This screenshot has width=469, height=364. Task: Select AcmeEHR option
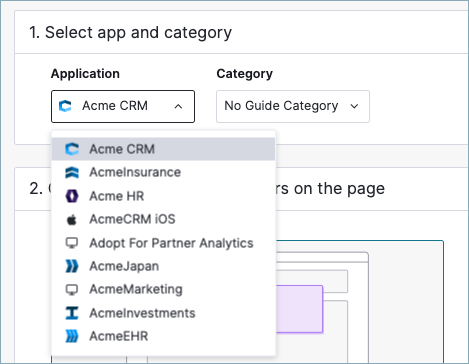[163, 336]
